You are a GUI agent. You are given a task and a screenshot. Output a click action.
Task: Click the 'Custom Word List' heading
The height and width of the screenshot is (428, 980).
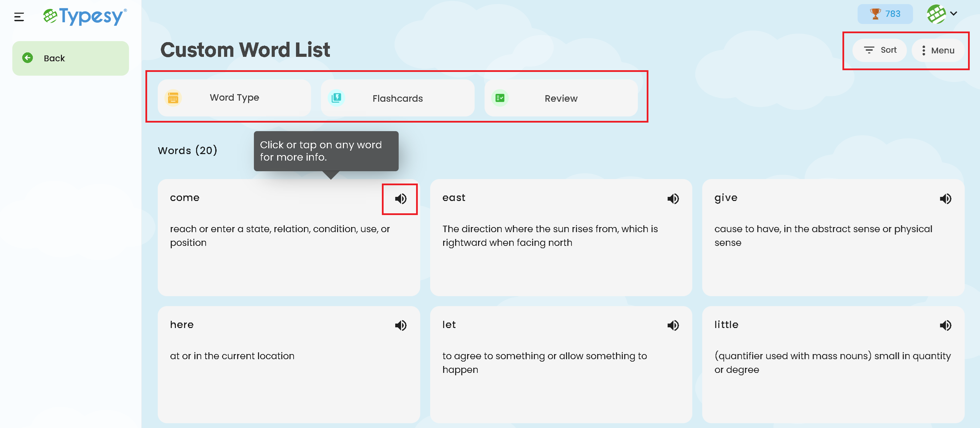tap(245, 50)
